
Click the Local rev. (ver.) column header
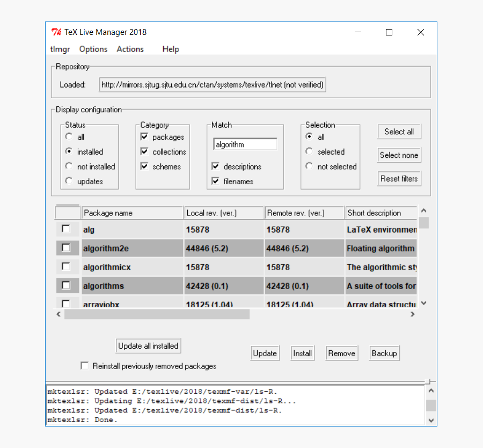pos(224,213)
